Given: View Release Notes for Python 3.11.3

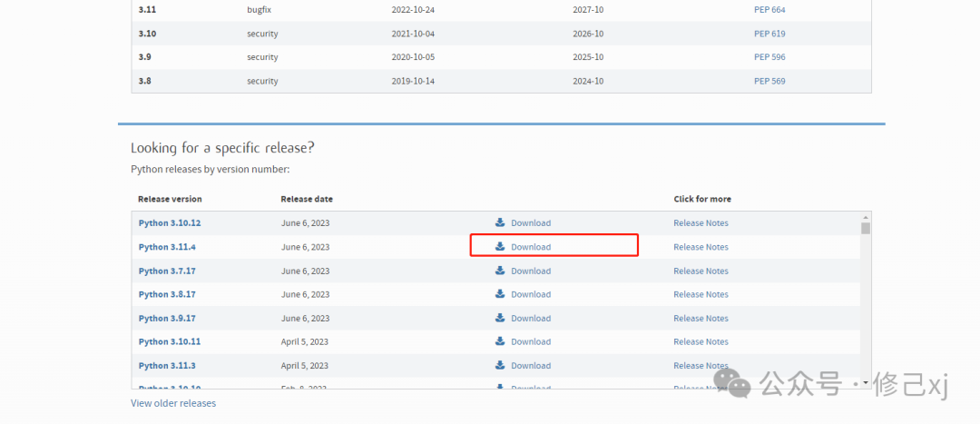Looking at the screenshot, I should 701,365.
